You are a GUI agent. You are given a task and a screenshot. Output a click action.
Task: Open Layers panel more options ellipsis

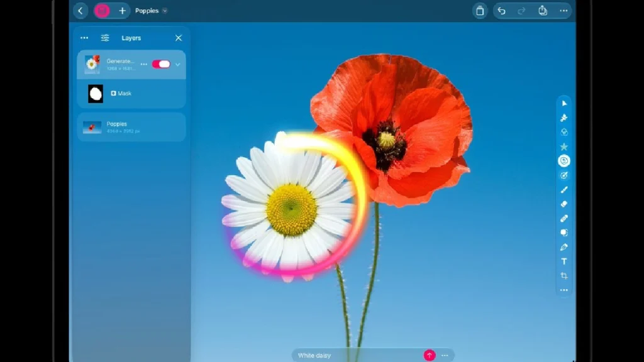84,38
